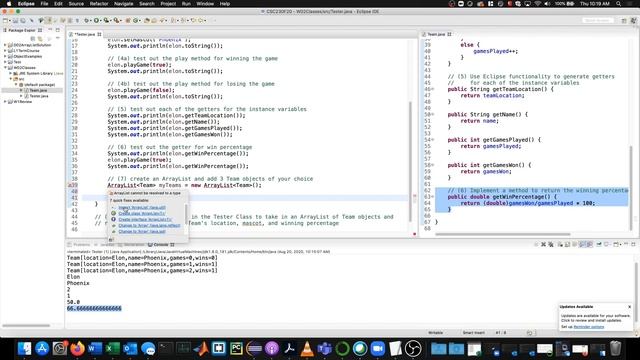Click the Reminder options link

click(x=589, y=327)
